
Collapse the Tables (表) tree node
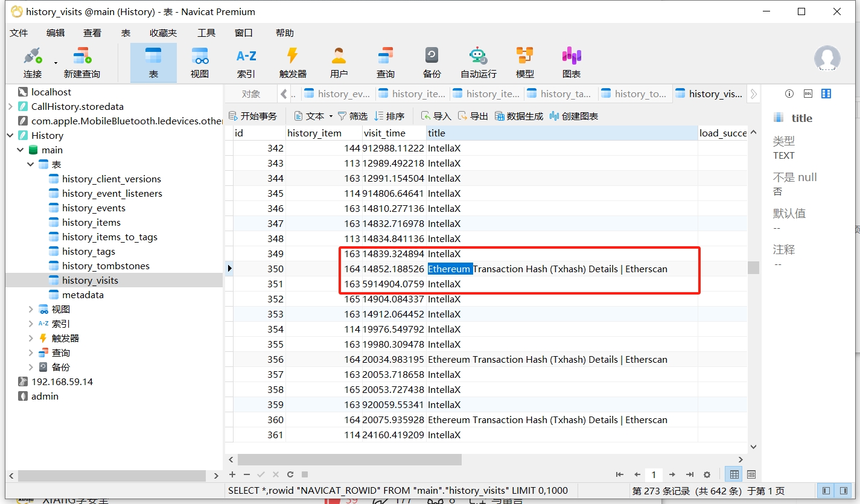31,164
